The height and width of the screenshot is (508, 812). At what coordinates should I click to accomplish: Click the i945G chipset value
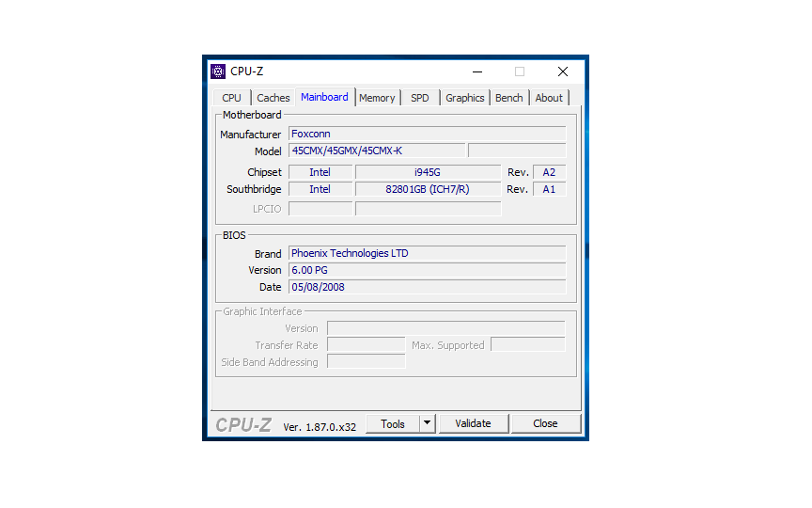pyautogui.click(x=428, y=172)
